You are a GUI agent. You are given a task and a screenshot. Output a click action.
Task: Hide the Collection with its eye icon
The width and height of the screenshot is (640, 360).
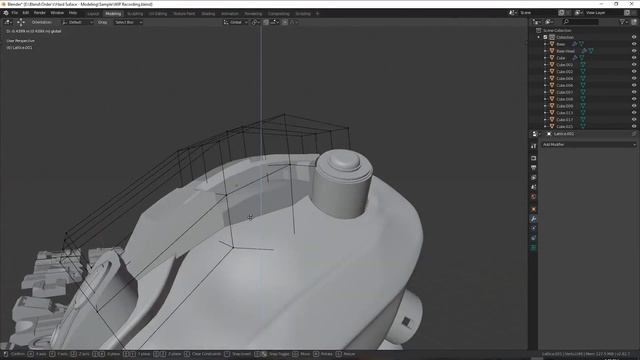click(634, 37)
